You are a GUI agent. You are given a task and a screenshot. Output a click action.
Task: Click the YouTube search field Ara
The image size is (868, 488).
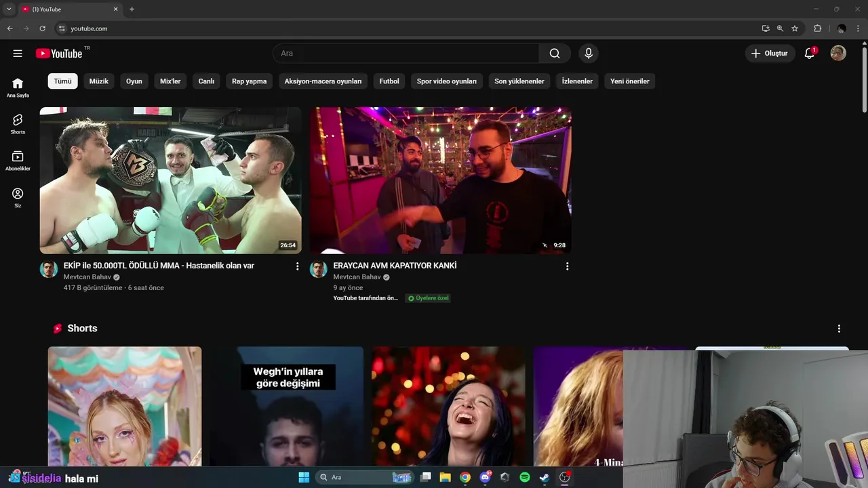click(406, 54)
